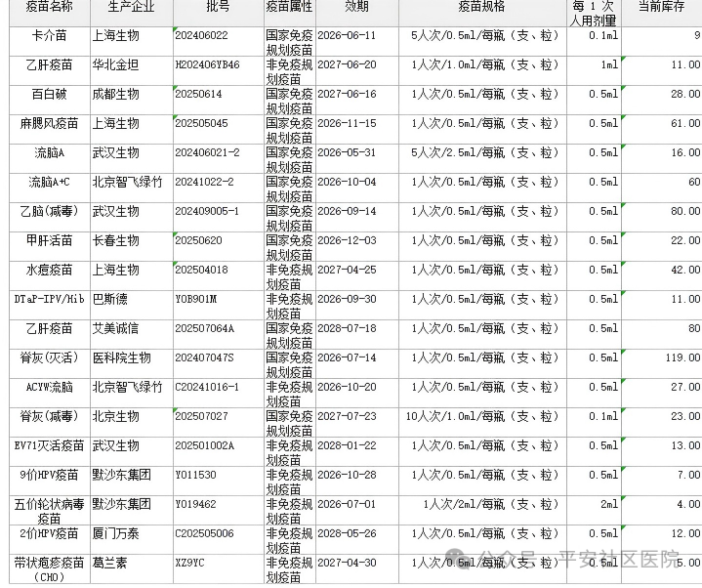This screenshot has height=588, width=702.
Task: Select the 9价HPV疫苗 name cell
Action: pos(49,482)
